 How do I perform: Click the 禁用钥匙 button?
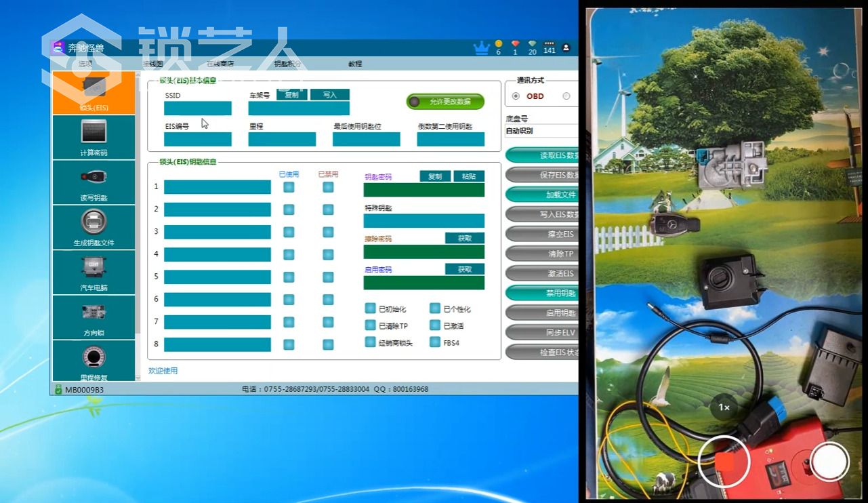[x=542, y=293]
